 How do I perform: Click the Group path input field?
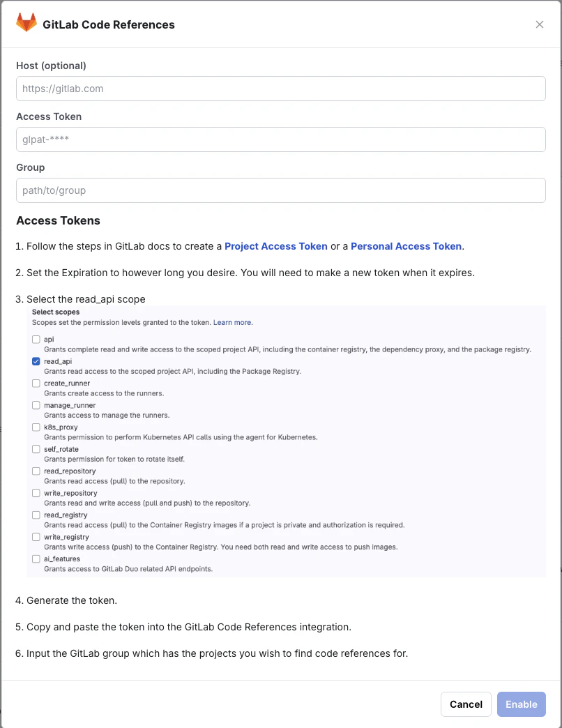[280, 190]
